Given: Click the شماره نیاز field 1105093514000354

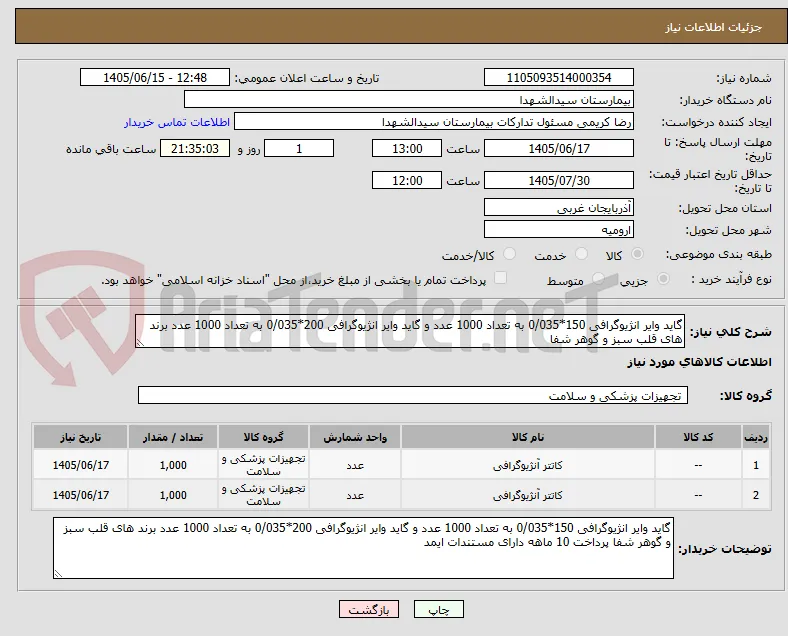Looking at the screenshot, I should pos(559,77).
